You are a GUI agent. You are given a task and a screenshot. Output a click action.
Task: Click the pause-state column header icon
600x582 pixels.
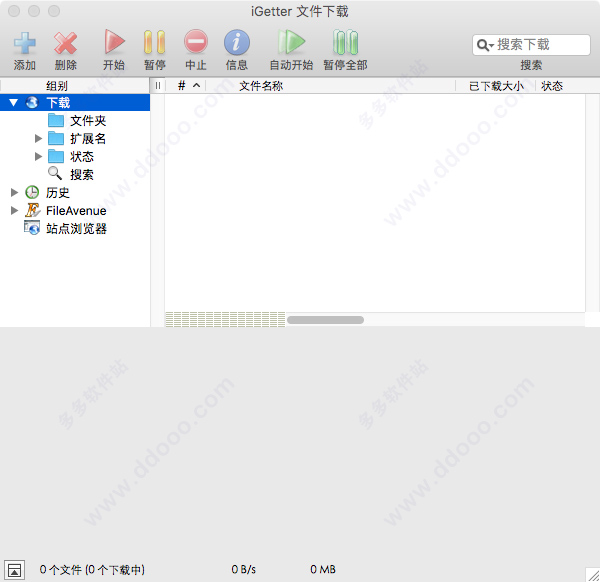(x=158, y=86)
